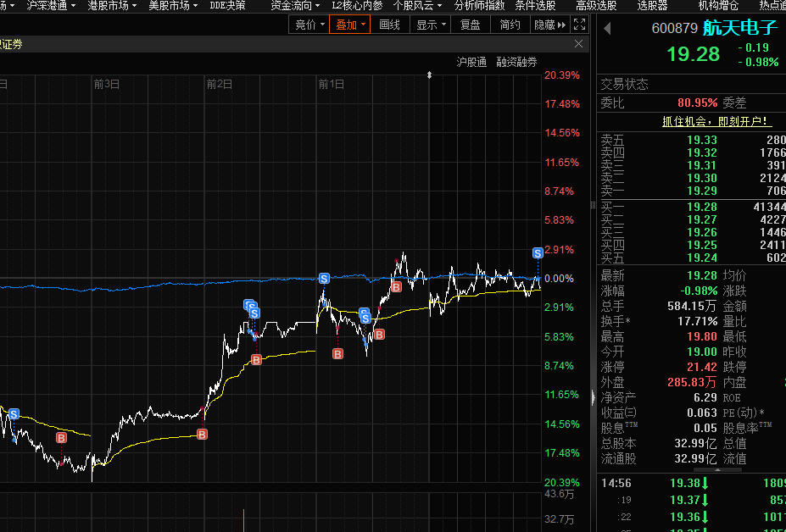Expand the 资金流向 menu
Screen dimensions: 786x532
point(295,6)
